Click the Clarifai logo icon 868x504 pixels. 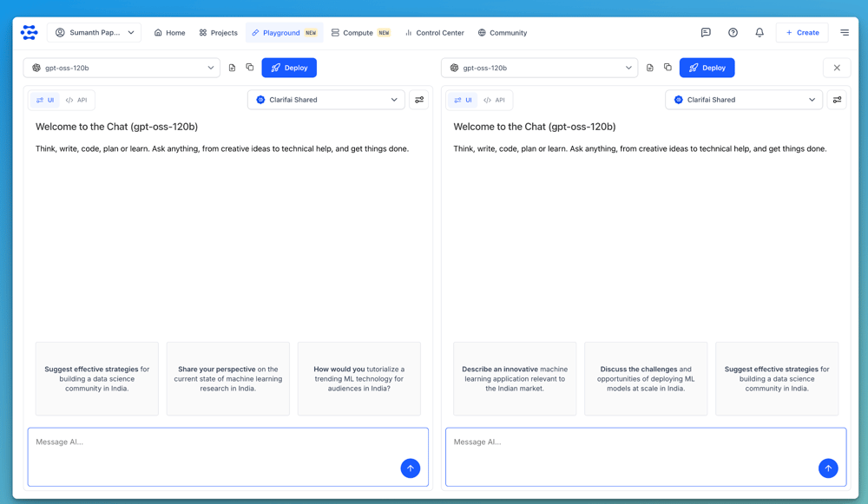30,33
